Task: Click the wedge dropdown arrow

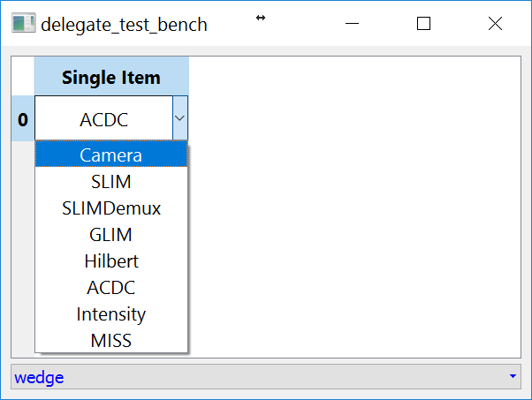Action: (513, 377)
